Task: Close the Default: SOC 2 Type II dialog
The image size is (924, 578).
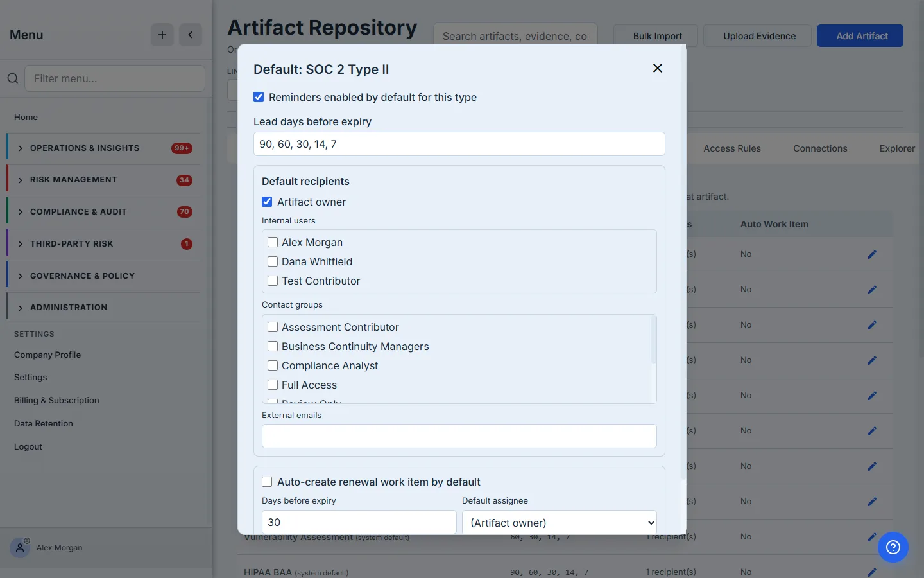Action: [658, 68]
